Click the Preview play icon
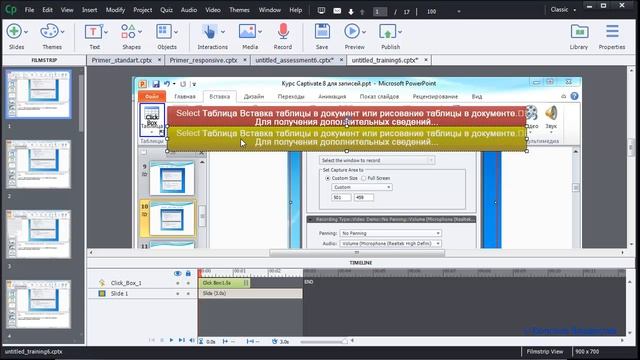 (352, 31)
